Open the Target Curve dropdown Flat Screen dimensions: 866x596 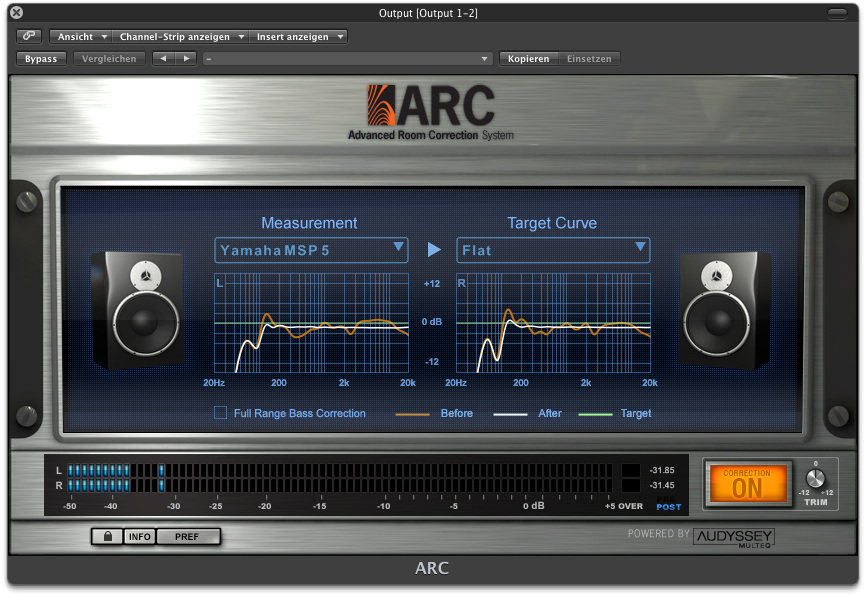pyautogui.click(x=553, y=250)
